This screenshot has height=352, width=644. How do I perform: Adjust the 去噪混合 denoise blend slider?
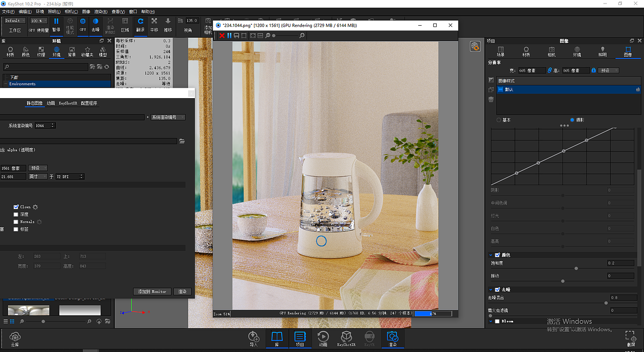pyautogui.click(x=606, y=303)
